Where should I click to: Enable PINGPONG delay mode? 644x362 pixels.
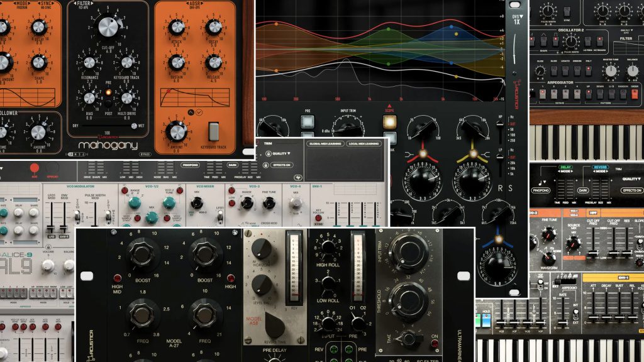[x=541, y=191]
